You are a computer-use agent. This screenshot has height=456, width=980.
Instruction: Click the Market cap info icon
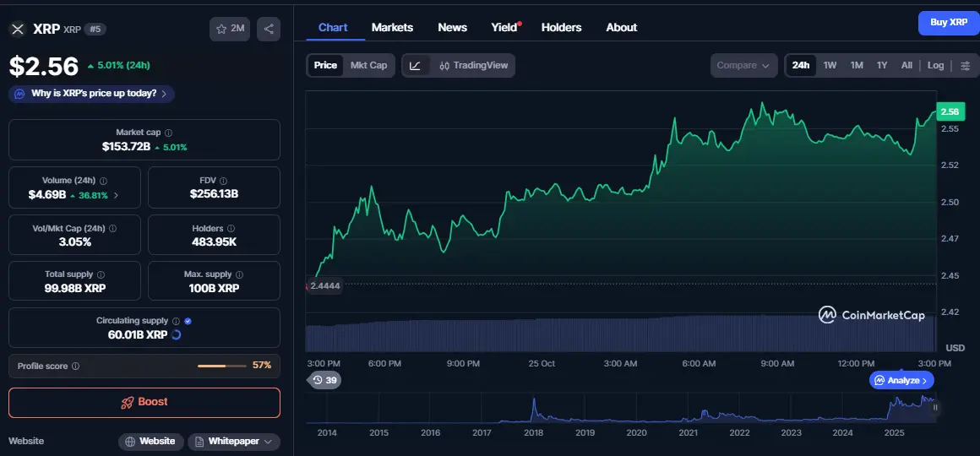click(x=168, y=133)
